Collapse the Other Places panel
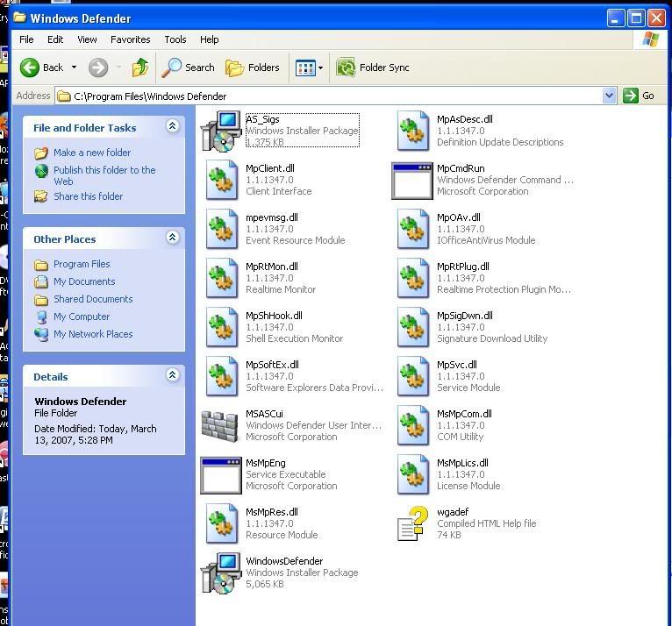Screen dimensions: 672x626 pyautogui.click(x=172, y=238)
